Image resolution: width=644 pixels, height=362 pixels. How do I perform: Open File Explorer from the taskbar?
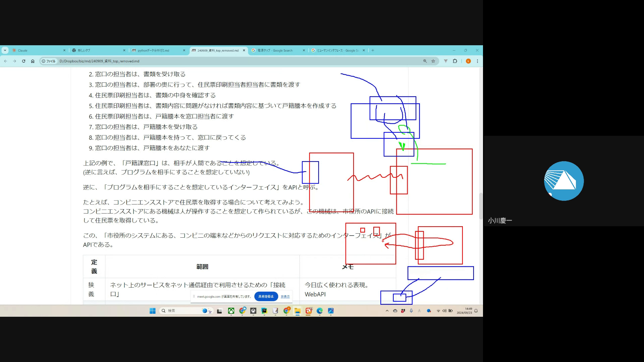pyautogui.click(x=298, y=311)
